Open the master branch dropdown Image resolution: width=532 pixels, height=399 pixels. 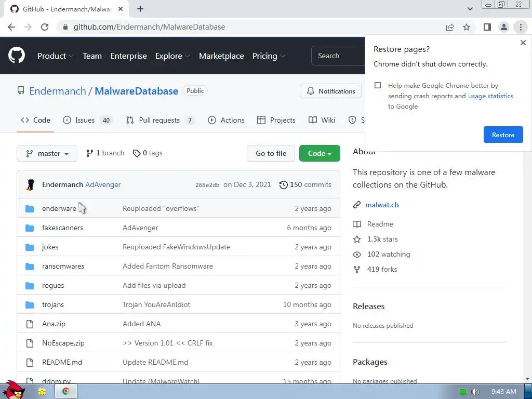tap(47, 153)
